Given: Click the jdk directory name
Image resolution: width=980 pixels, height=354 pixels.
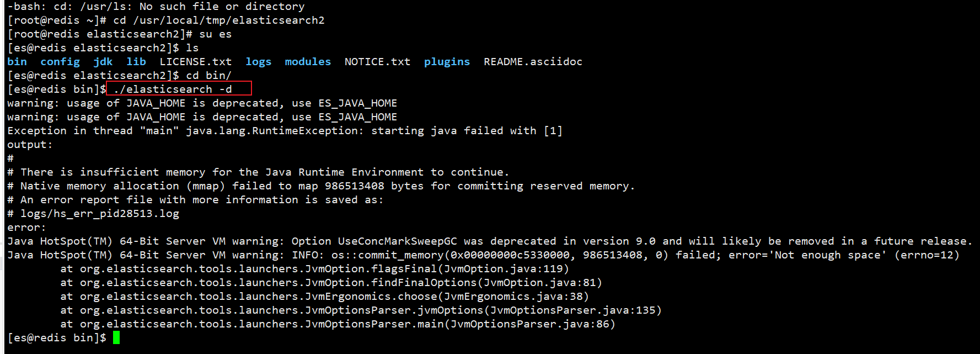Looking at the screenshot, I should click(103, 61).
